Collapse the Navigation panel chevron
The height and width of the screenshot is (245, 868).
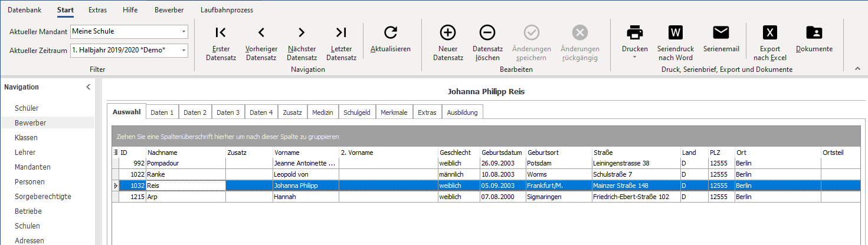coord(89,87)
